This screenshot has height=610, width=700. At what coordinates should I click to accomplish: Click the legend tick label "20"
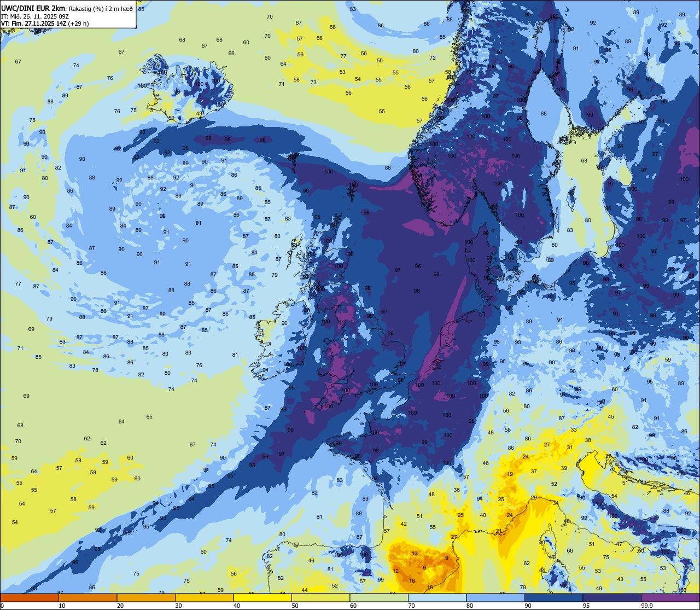tap(120, 606)
